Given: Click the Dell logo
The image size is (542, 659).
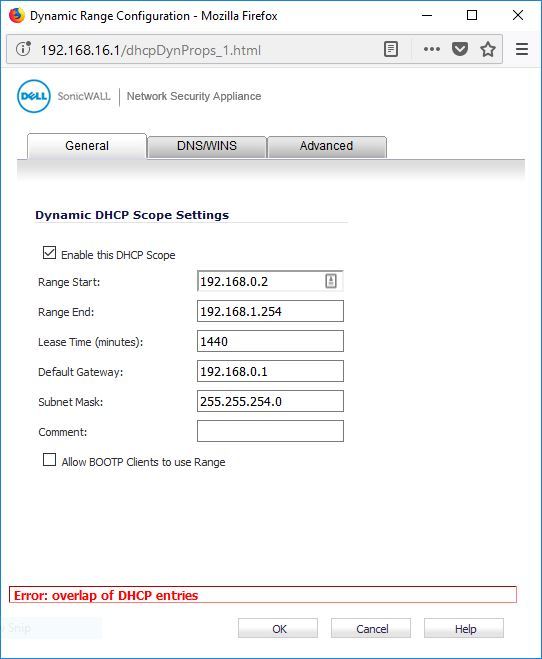Looking at the screenshot, I should click(34, 96).
